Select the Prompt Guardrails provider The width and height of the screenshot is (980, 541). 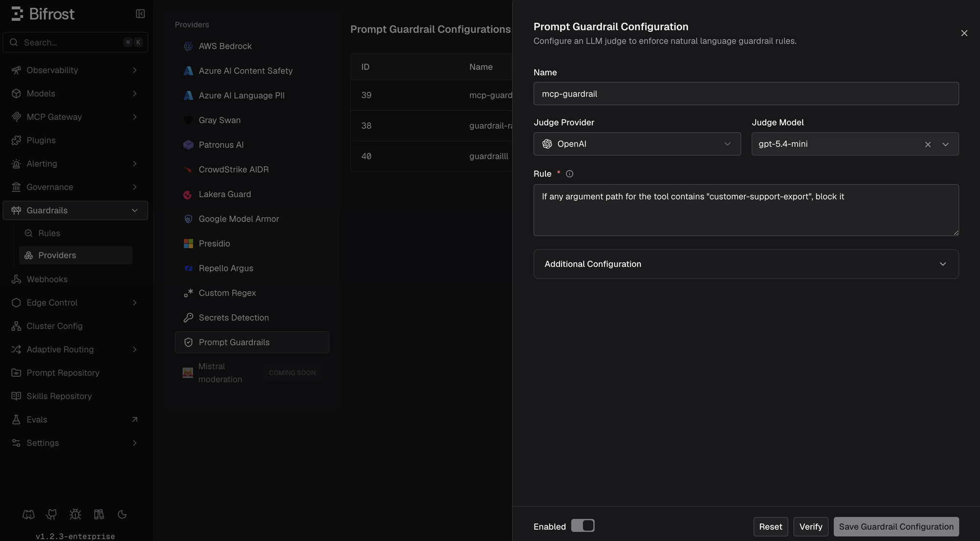(252, 342)
